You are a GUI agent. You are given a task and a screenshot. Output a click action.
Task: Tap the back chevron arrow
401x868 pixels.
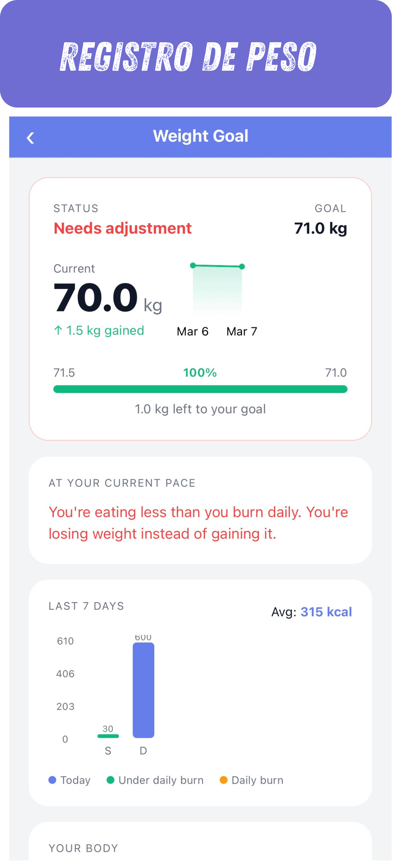pos(30,138)
